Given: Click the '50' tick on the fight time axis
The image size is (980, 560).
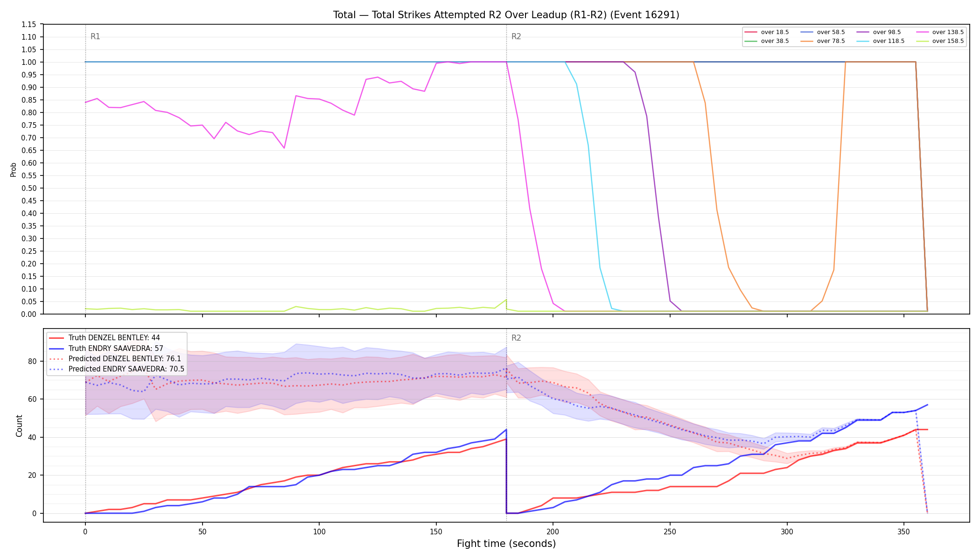Looking at the screenshot, I should pos(202,532).
